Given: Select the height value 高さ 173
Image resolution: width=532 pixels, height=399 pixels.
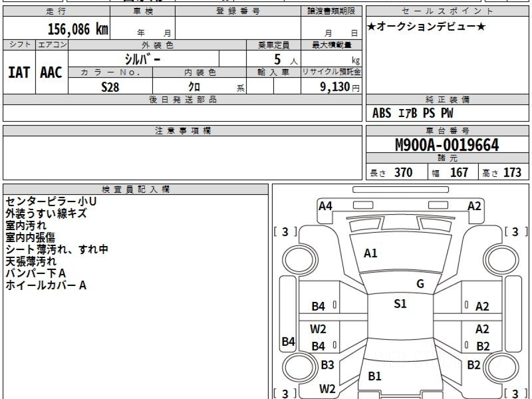Looking at the screenshot, I should [x=502, y=172].
